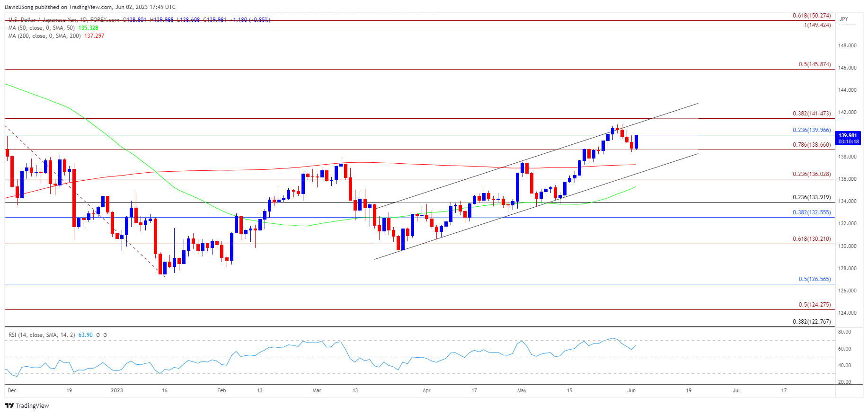Click the May date on the time axis
The height and width of the screenshot is (414, 868).
tap(522, 390)
